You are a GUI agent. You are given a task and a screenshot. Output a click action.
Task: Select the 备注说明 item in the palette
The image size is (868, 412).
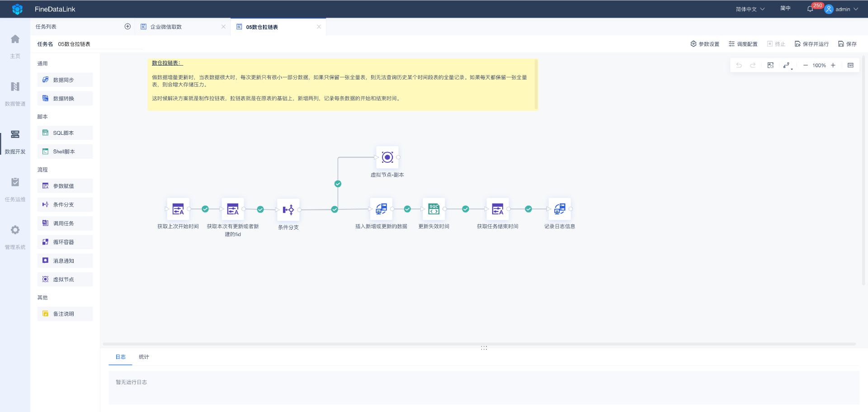click(x=65, y=314)
